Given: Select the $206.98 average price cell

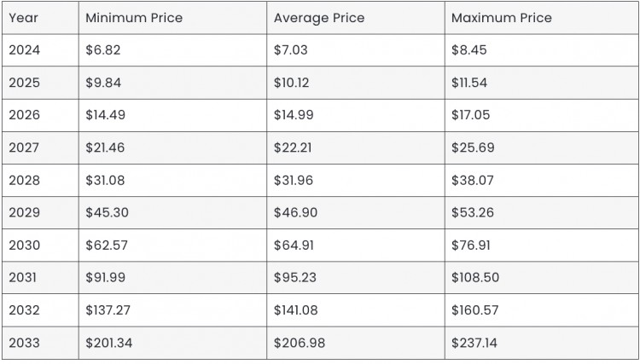Looking at the screenshot, I should point(356,343).
